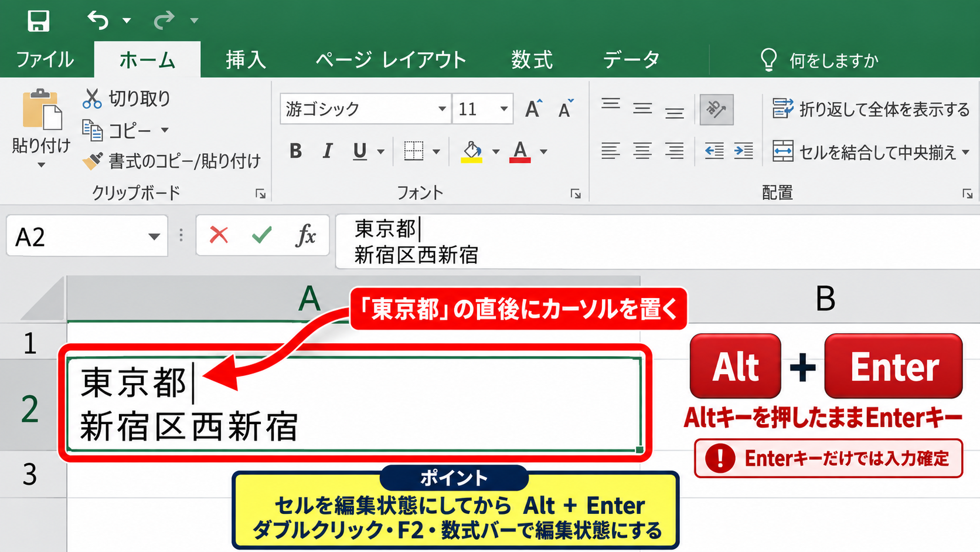Click the top align icon
Image resolution: width=980 pixels, height=552 pixels.
click(x=611, y=104)
